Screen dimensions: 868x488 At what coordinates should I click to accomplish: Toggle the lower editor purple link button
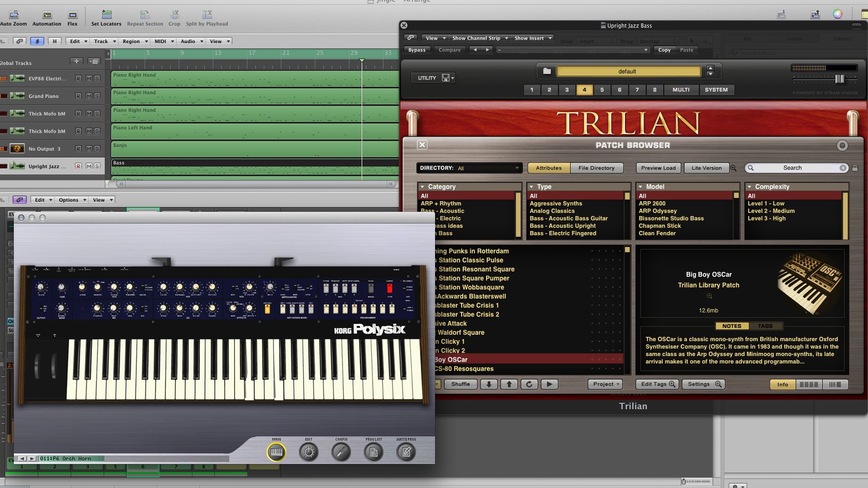pyautogui.click(x=19, y=200)
